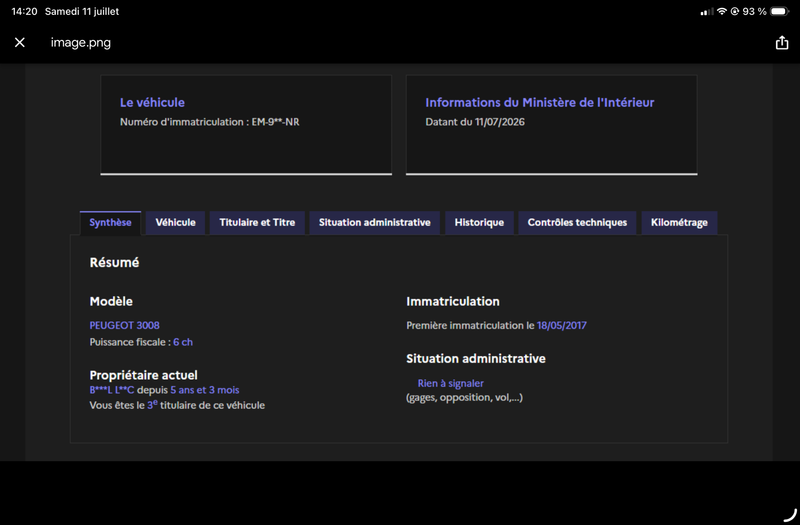Click the Datant du 11/07/2026 text

tap(475, 122)
